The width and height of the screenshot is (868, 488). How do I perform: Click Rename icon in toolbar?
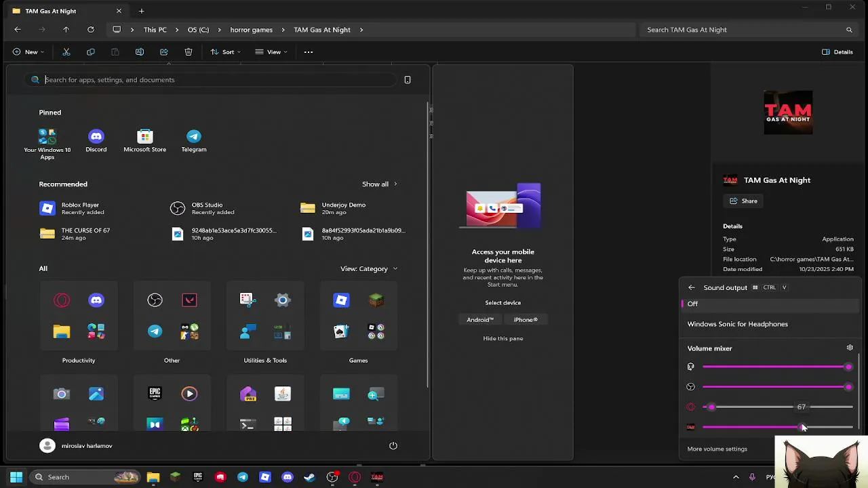point(140,52)
